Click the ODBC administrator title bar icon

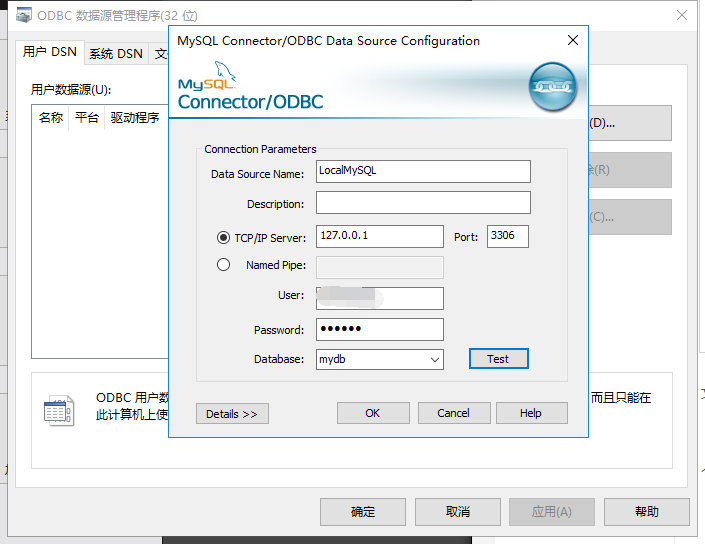click(x=24, y=15)
